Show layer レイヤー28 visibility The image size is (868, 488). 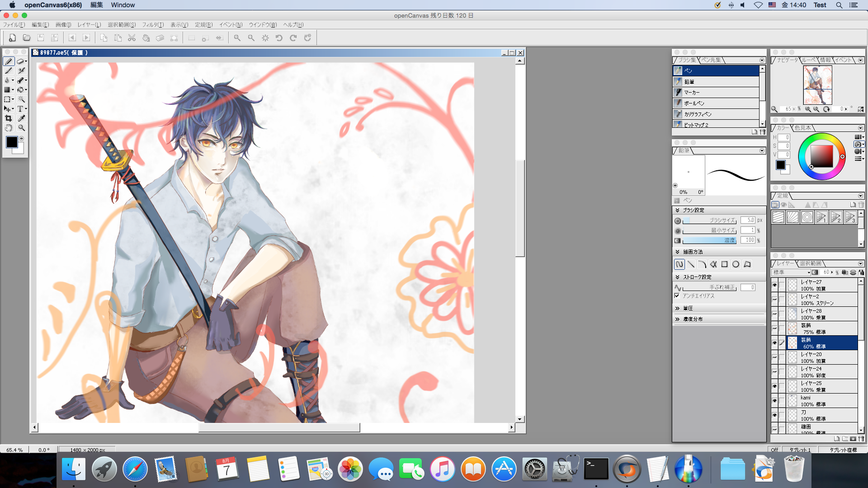[x=774, y=314]
